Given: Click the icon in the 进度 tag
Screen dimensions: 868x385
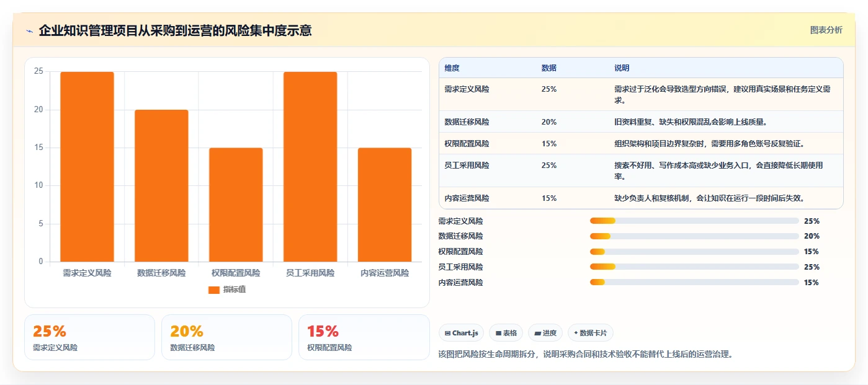Looking at the screenshot, I should point(537,334).
